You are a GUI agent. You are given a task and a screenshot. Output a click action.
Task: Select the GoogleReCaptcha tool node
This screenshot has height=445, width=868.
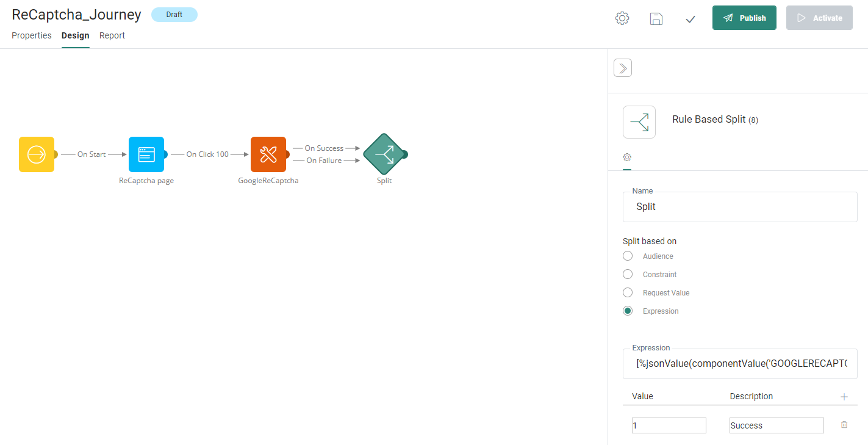pos(268,154)
